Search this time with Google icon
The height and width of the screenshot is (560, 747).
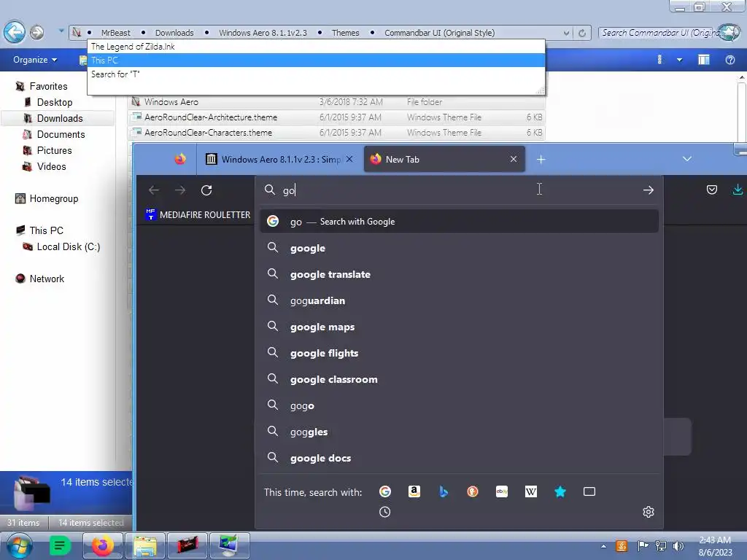click(385, 491)
